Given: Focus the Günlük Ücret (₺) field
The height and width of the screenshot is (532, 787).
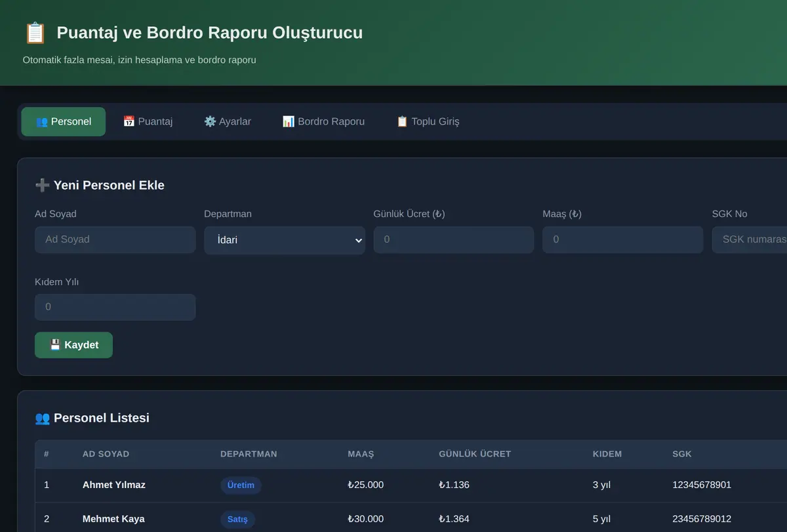Looking at the screenshot, I should point(454,239).
